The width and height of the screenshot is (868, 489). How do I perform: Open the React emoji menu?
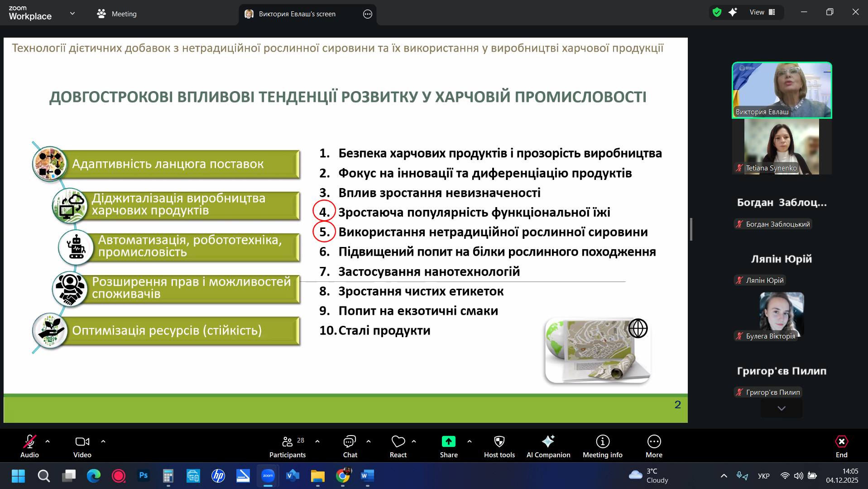(398, 446)
